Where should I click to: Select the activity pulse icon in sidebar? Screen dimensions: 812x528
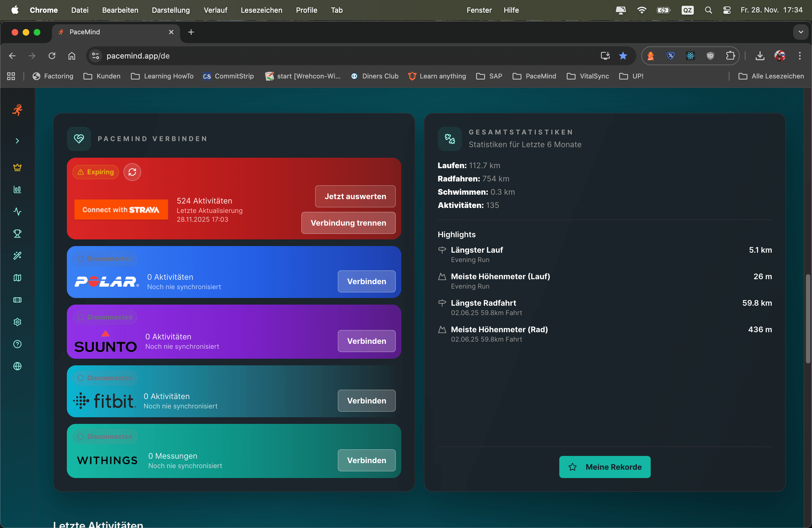click(17, 212)
